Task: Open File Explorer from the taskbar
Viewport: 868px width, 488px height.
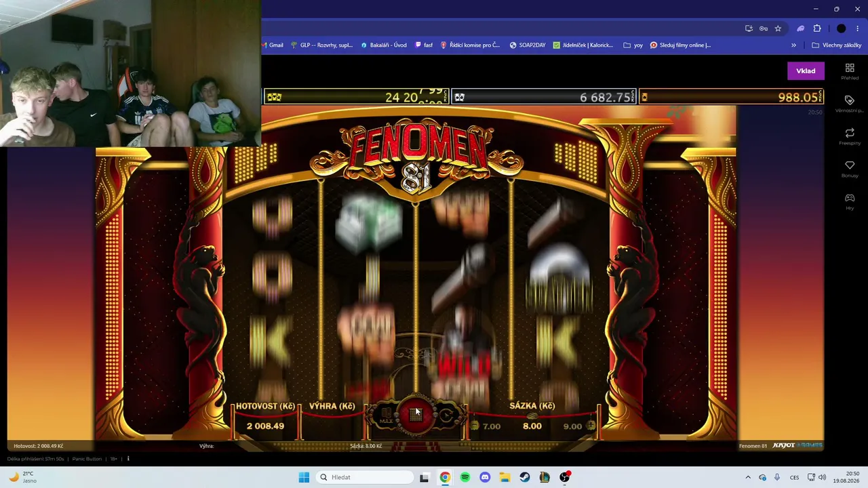Action: point(505,477)
